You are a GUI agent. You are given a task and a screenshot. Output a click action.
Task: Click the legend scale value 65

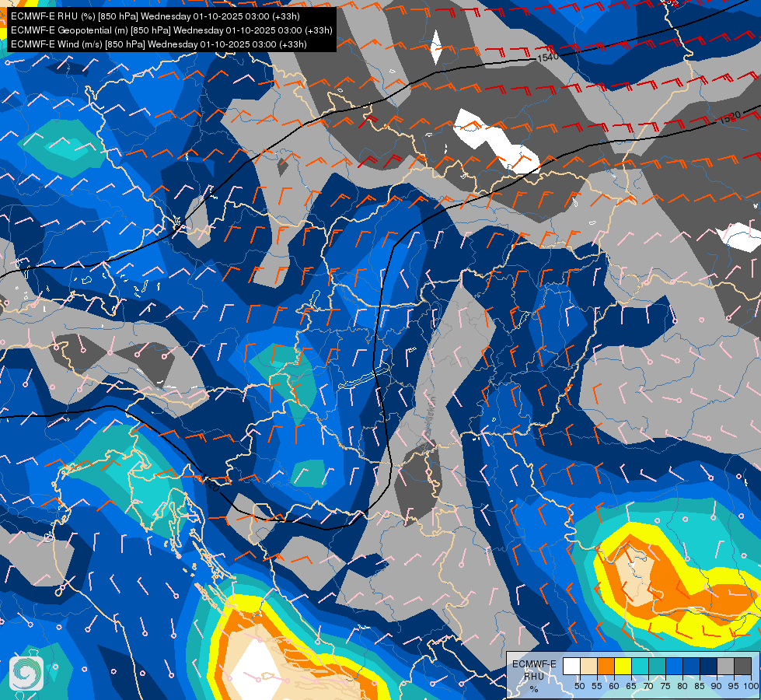[631, 686]
